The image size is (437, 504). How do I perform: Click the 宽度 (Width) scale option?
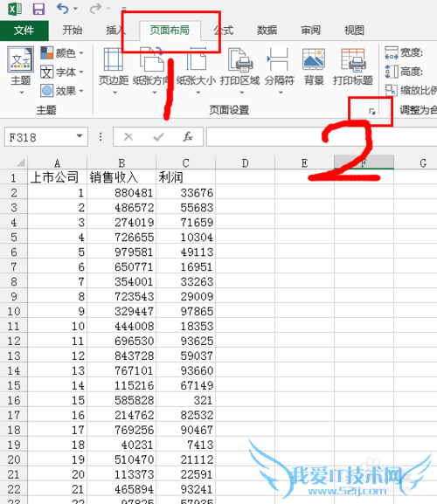(x=404, y=52)
